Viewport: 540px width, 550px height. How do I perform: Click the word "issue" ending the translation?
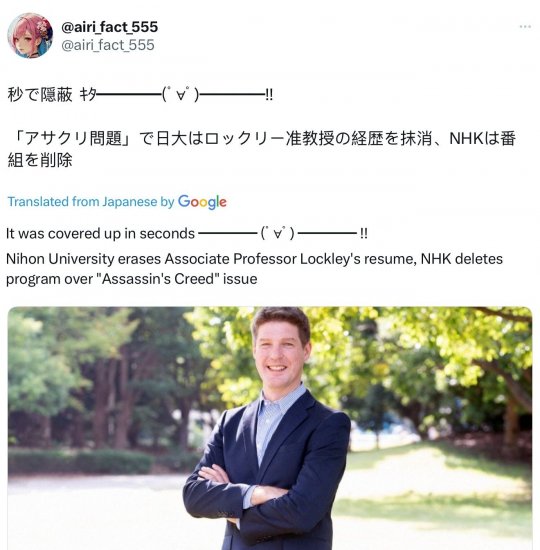pos(240,279)
